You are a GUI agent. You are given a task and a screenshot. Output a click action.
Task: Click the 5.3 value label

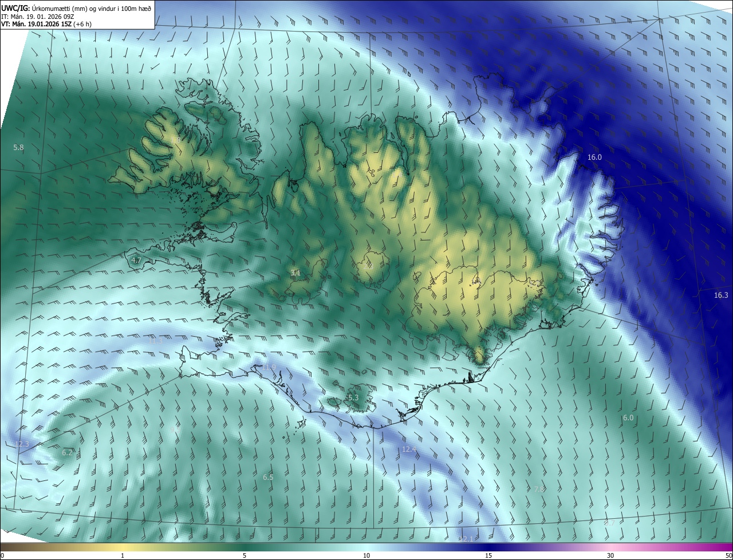353,398
